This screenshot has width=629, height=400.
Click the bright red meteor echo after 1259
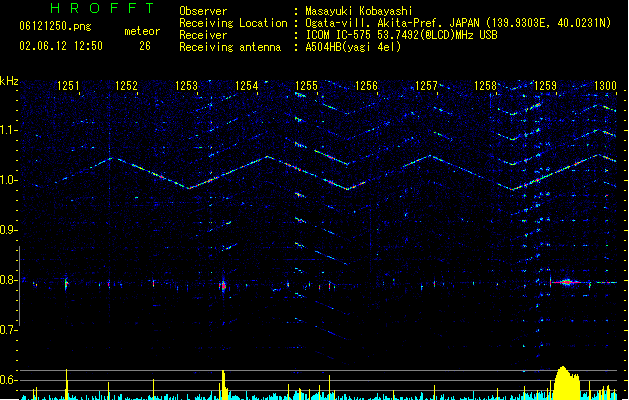[x=566, y=282]
